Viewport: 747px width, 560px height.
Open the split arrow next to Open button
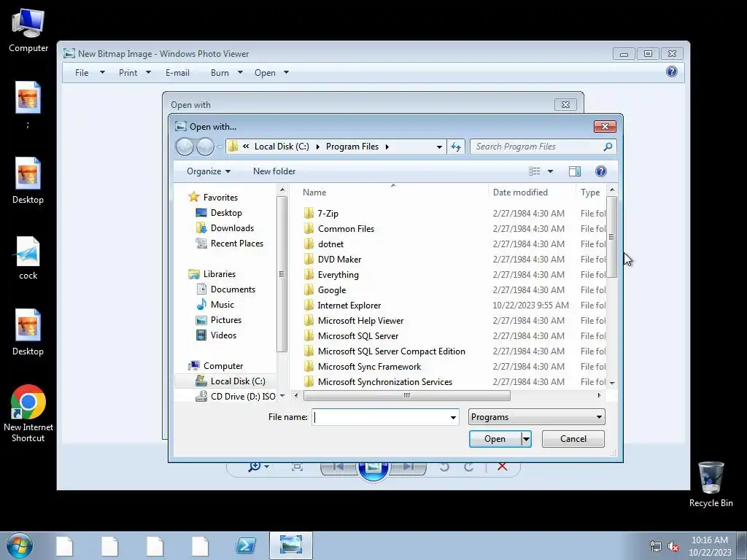tap(526, 439)
